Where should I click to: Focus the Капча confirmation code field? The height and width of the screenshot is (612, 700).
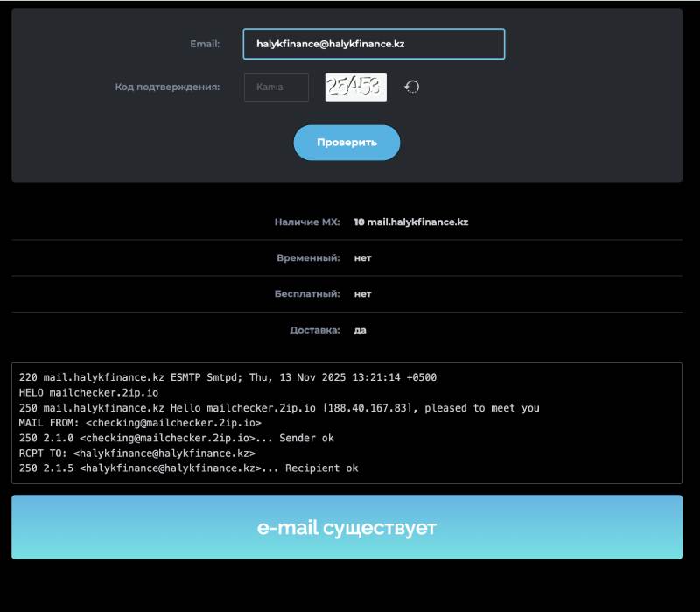(276, 87)
